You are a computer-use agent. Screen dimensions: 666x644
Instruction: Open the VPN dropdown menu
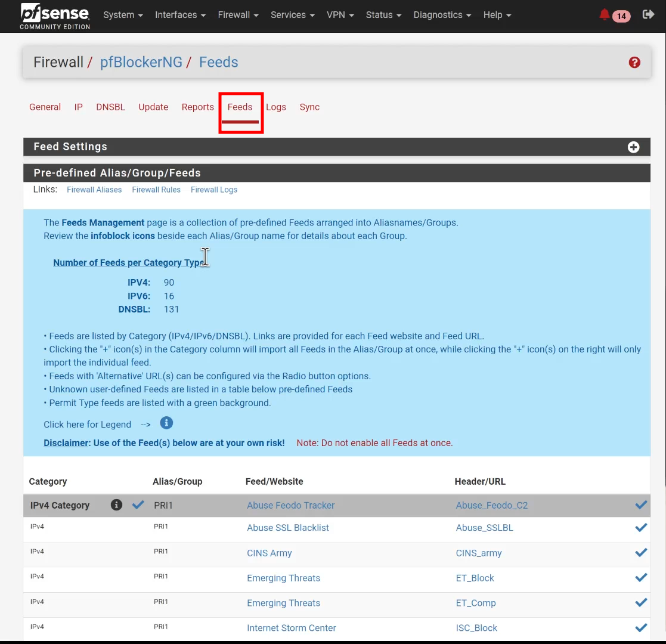point(340,15)
